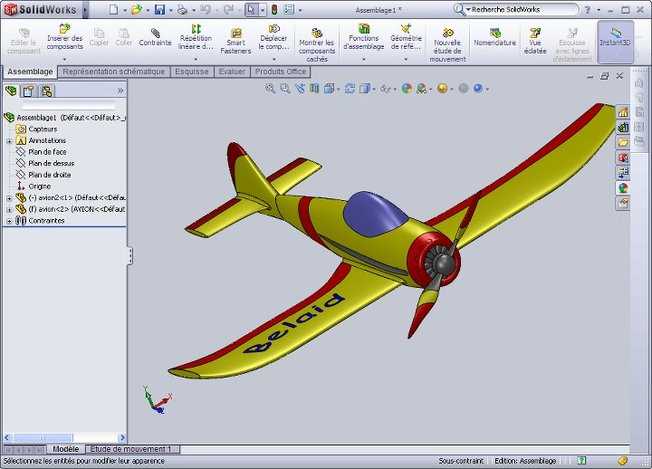Create a Vue éclatée exploded view
The height and width of the screenshot is (469, 652).
[x=535, y=42]
